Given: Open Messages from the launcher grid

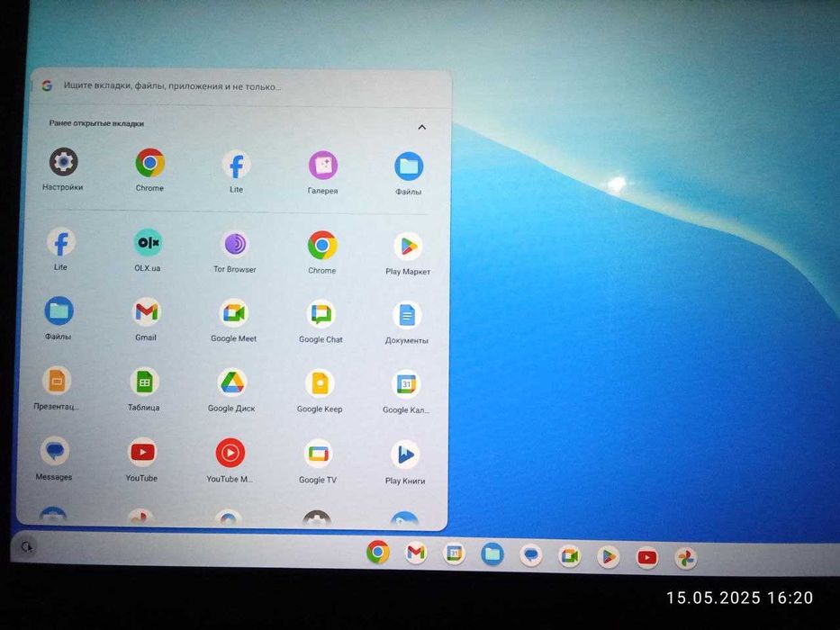Looking at the screenshot, I should [55, 452].
